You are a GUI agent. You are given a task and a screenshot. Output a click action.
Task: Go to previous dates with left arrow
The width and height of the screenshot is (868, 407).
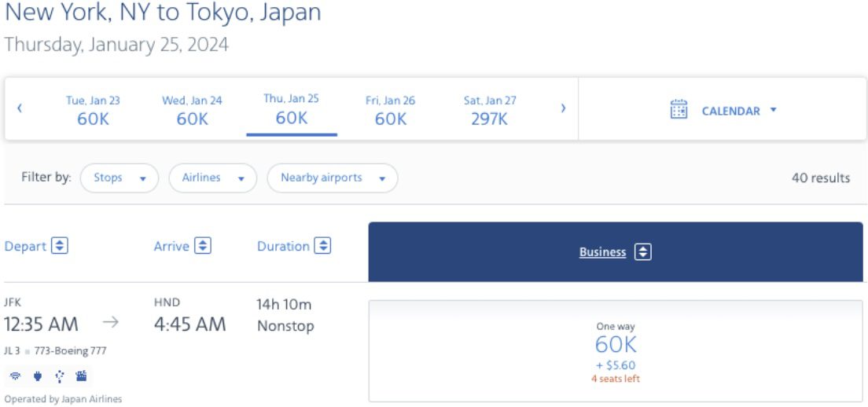(x=20, y=108)
